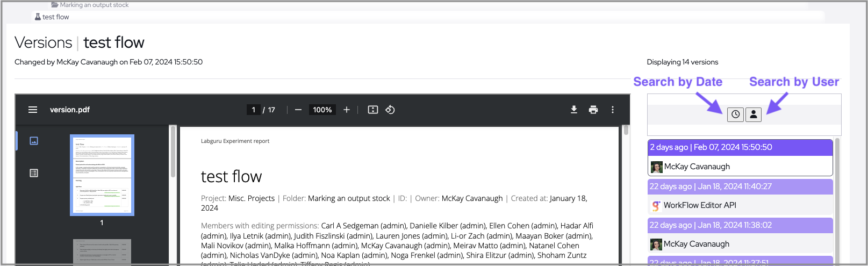Open the PDF viewer sidebar menu
Screen dimensions: 868x266
(33, 110)
